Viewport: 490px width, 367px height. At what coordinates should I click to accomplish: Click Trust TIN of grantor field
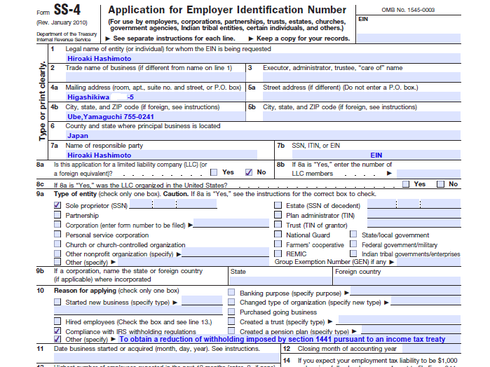coord(414,224)
